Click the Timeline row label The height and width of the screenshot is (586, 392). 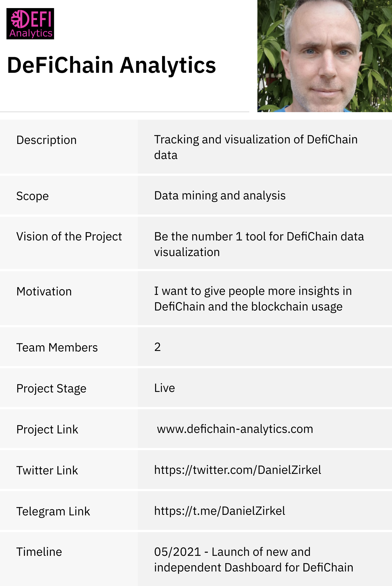click(39, 552)
